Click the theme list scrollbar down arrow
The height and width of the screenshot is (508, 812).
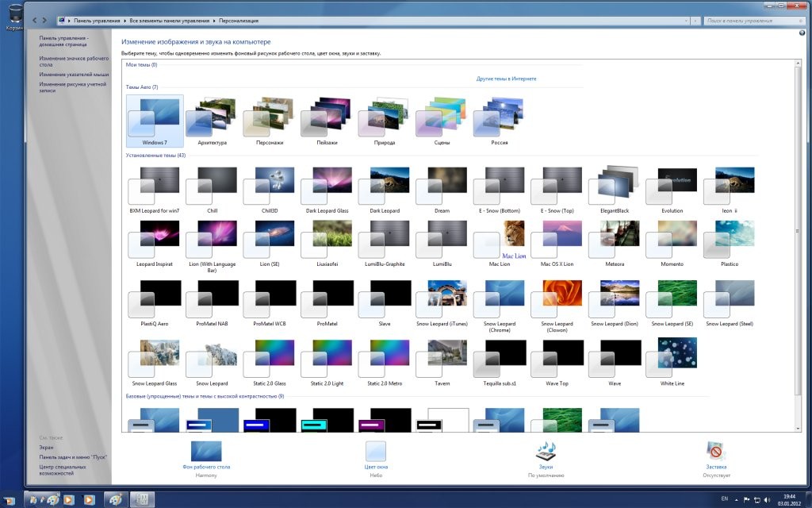(798, 428)
